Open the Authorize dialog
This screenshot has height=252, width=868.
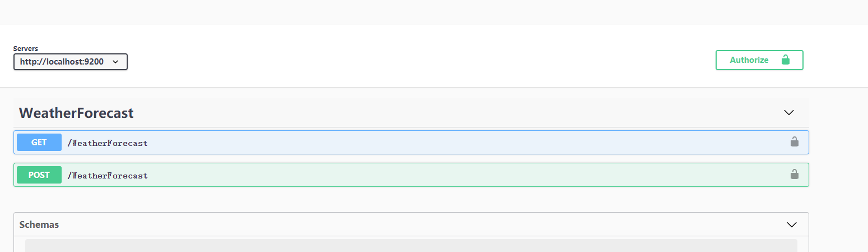[x=759, y=60]
